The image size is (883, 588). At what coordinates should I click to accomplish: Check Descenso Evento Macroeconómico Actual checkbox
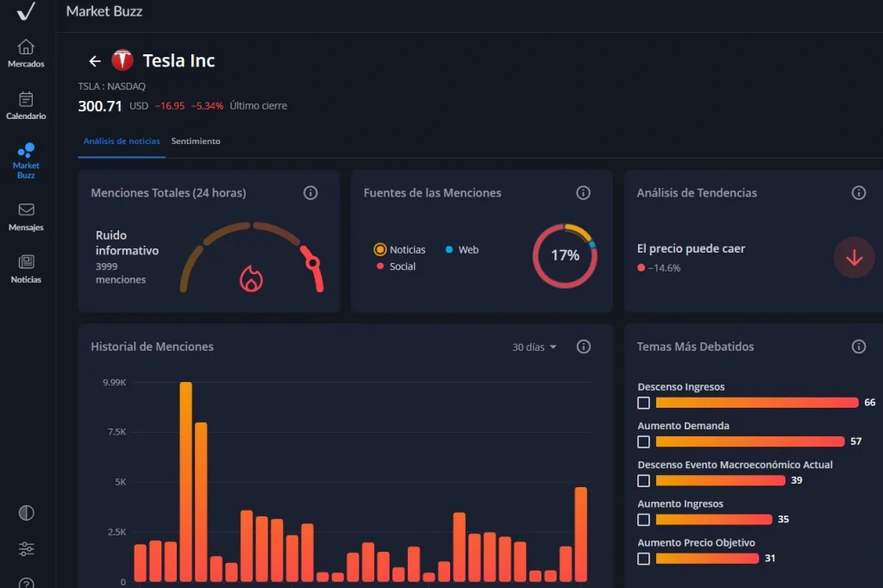[x=643, y=480]
